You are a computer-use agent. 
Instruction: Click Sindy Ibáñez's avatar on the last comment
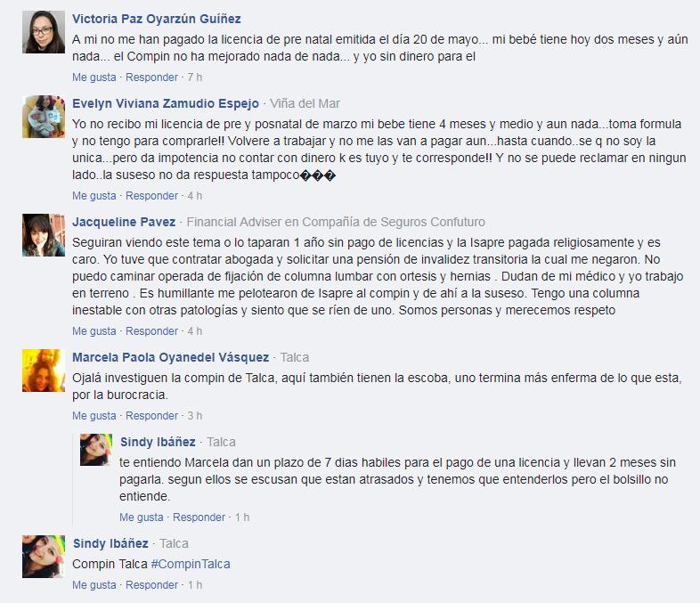coord(44,557)
